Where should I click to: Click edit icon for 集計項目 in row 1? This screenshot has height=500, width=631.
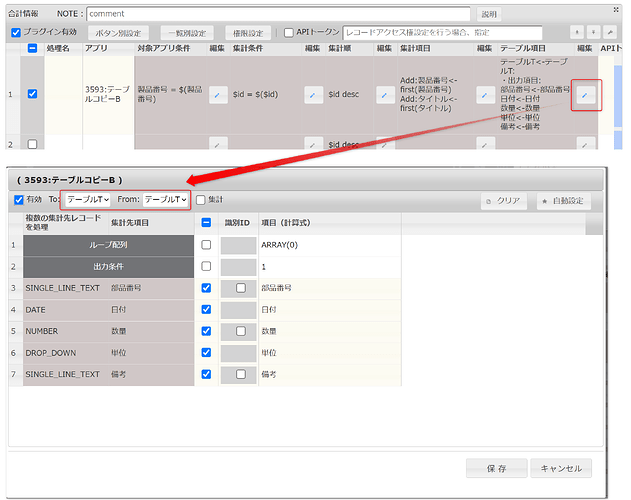pos(484,94)
